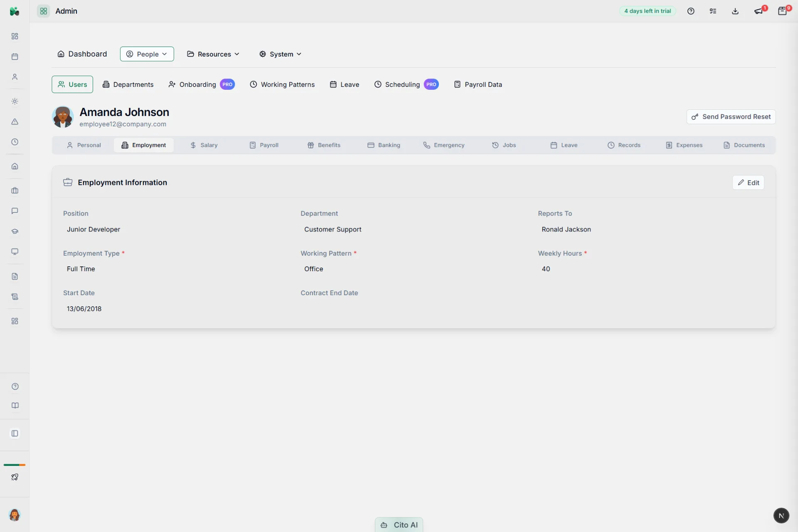The width and height of the screenshot is (798, 532).
Task: Open the Expenses tab
Action: (684, 145)
